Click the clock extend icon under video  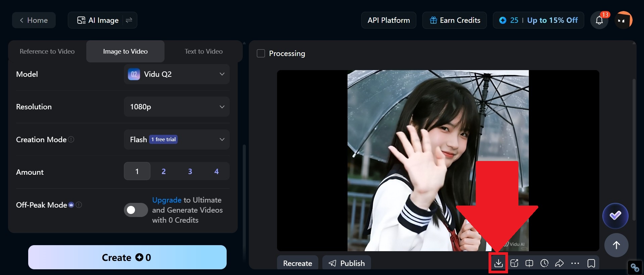point(544,263)
